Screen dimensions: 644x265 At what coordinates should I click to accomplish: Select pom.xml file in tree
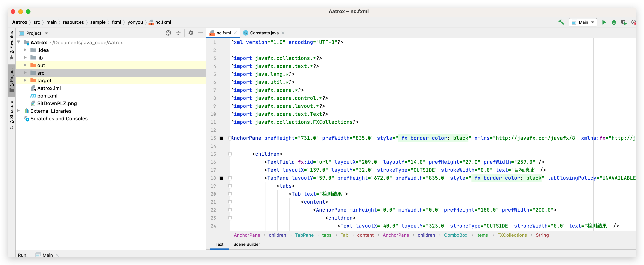coord(47,96)
